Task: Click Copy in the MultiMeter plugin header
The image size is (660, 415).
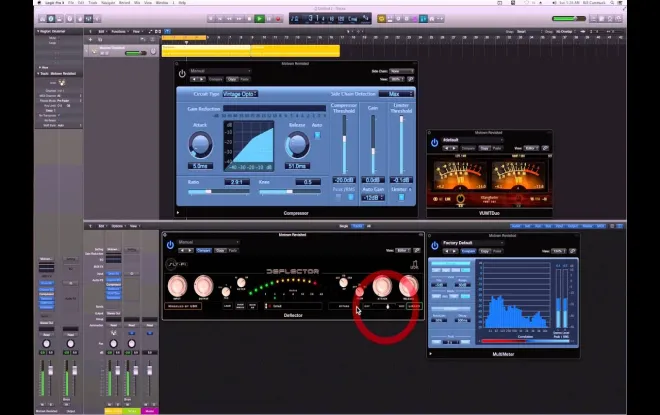Action: [x=484, y=251]
